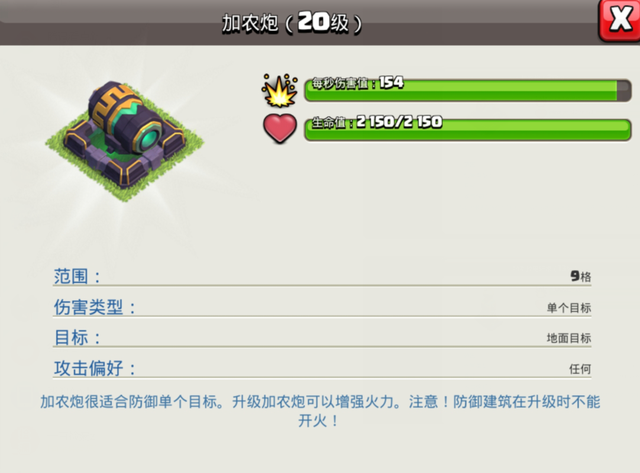Click the blue cannon description paragraph
The width and height of the screenshot is (640, 473).
tap(320, 411)
